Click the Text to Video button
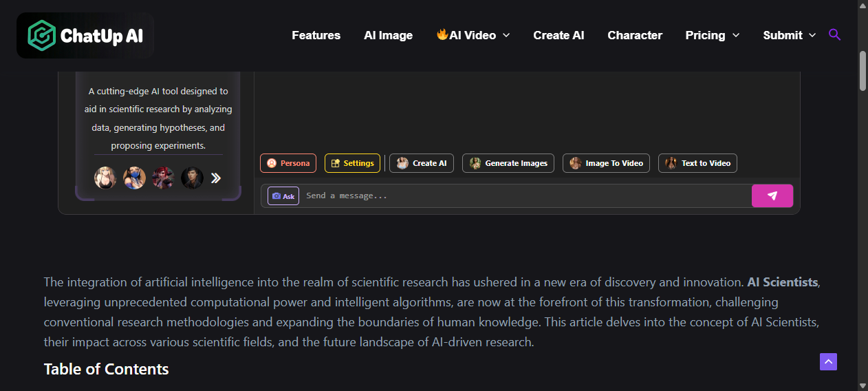Image resolution: width=868 pixels, height=391 pixels. point(697,163)
